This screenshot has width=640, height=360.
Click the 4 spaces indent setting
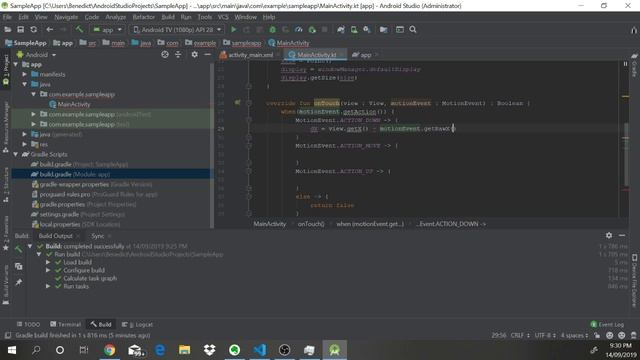[x=575, y=336]
